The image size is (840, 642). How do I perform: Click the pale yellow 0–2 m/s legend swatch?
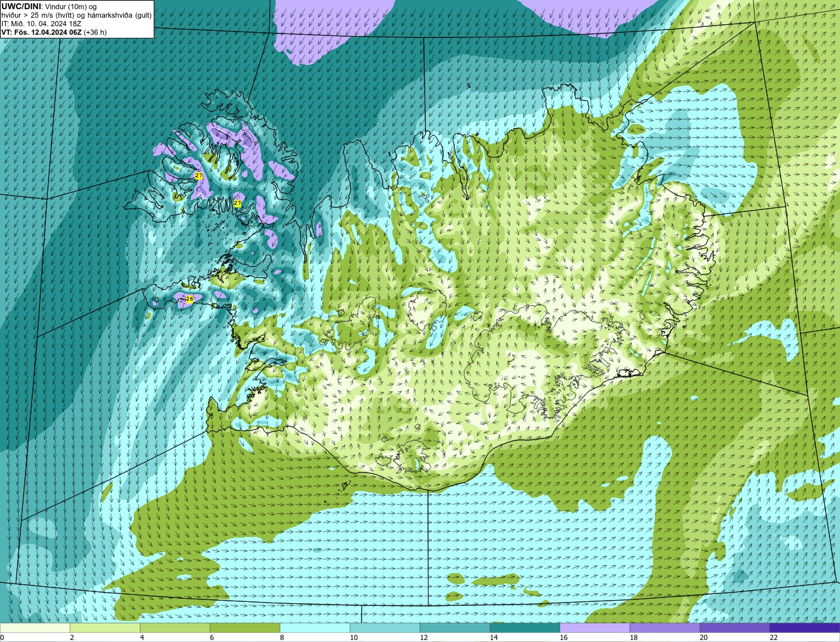click(x=35, y=628)
